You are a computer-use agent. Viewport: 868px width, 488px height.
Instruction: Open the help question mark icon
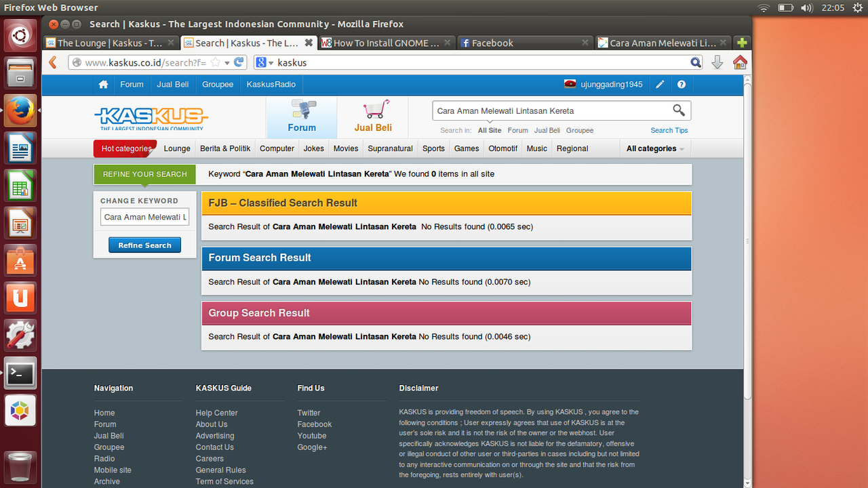point(682,85)
